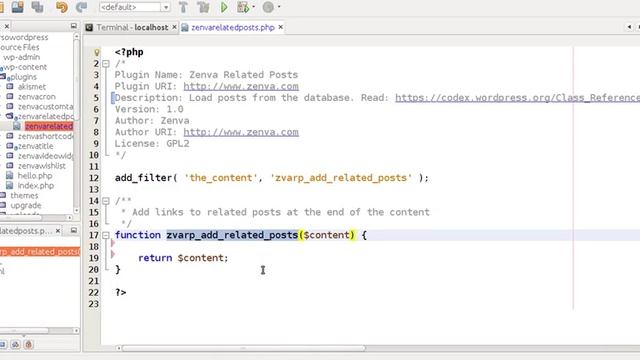640x360 pixels.
Task: Click the Clean and Build icon
Action: click(x=203, y=7)
